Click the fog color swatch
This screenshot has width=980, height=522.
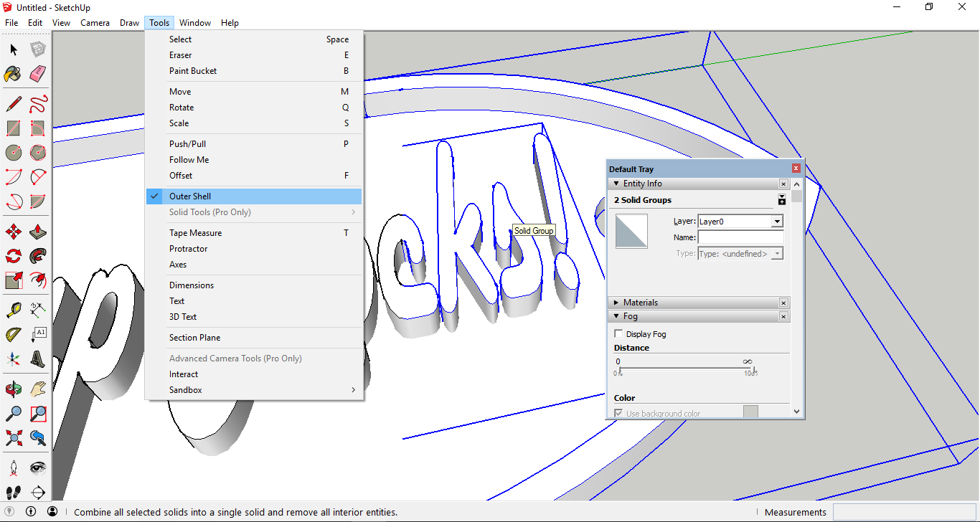click(750, 412)
